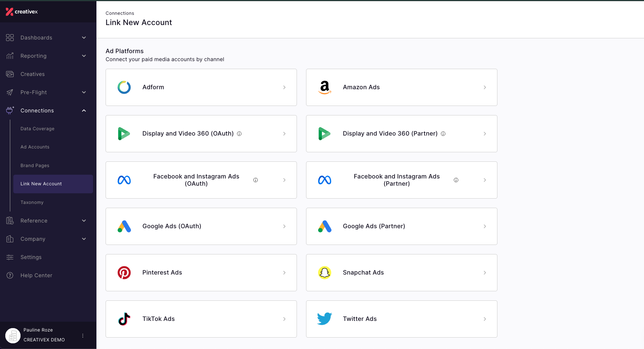Image resolution: width=644 pixels, height=349 pixels.
Task: Open Settings from the sidebar
Action: [x=31, y=257]
